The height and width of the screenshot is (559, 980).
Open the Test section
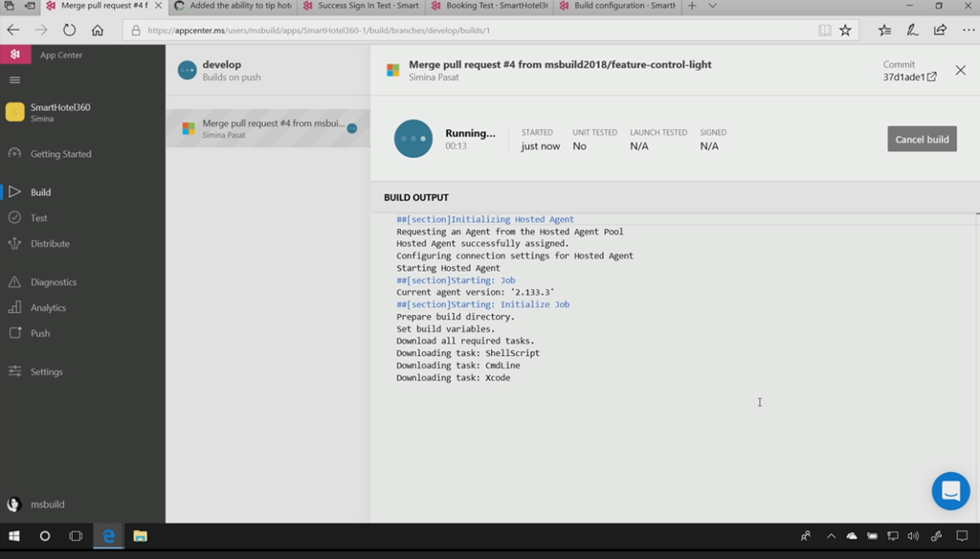click(38, 218)
